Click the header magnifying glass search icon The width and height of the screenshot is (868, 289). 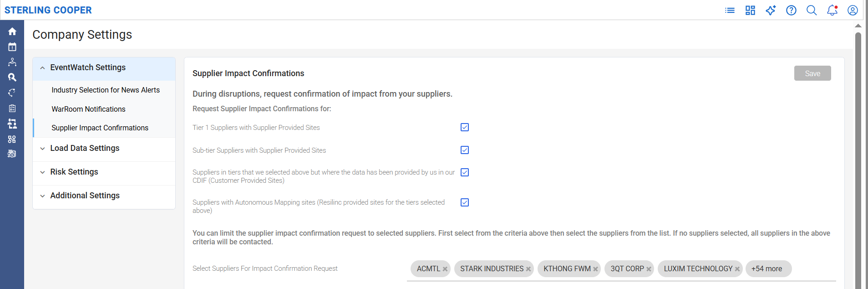[x=812, y=10]
